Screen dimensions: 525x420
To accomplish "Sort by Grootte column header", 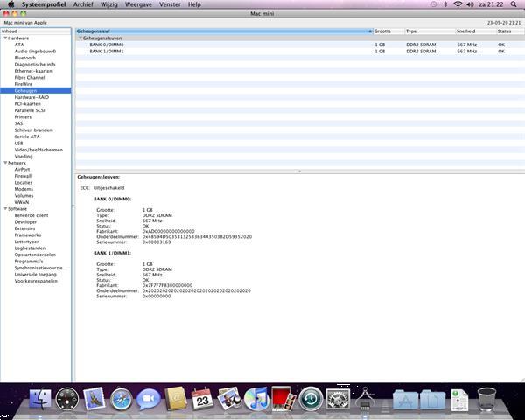I will (x=388, y=31).
